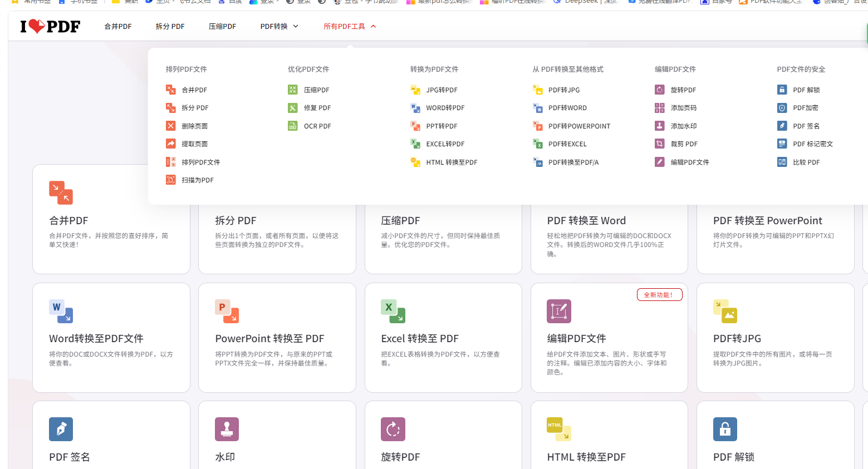Click the 修复 PDF icon
Viewport: 868px width, 469px height.
point(292,108)
